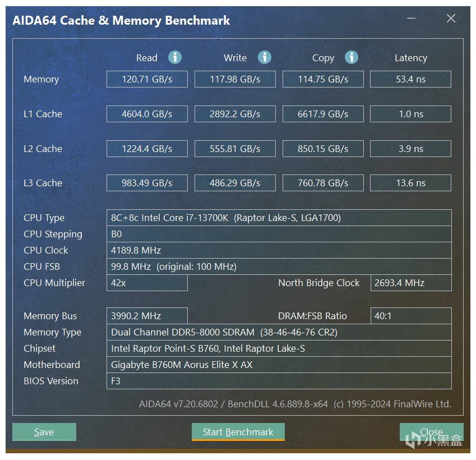Click the CPU FSB value 99.8 MHz

(279, 266)
